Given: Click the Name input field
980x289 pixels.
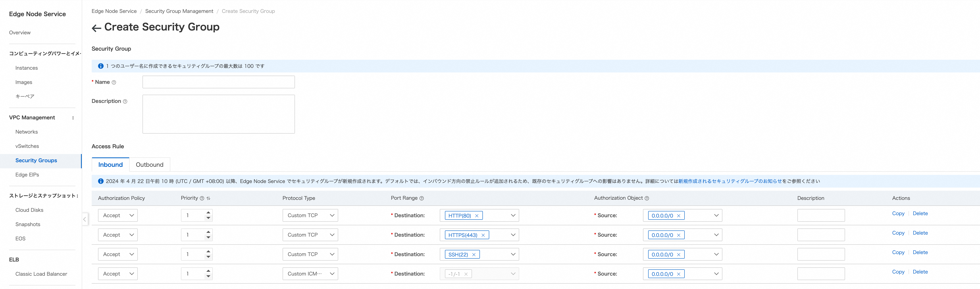Looking at the screenshot, I should click(x=218, y=82).
